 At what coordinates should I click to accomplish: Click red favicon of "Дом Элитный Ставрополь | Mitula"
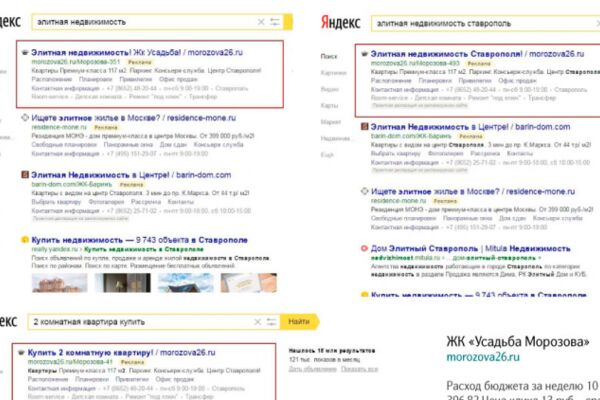point(364,248)
